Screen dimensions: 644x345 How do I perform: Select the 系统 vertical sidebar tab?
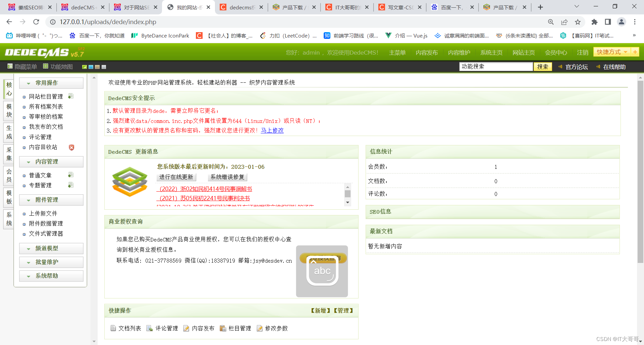(9, 219)
